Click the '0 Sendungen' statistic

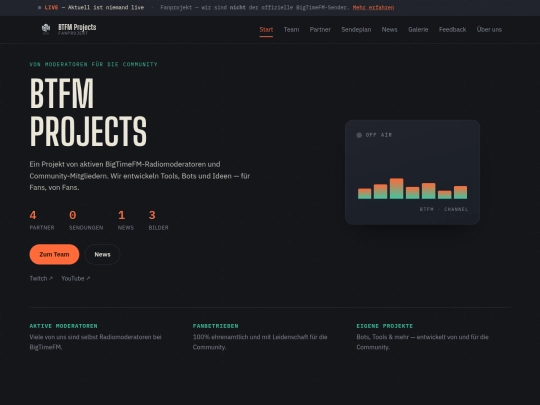coord(86,220)
